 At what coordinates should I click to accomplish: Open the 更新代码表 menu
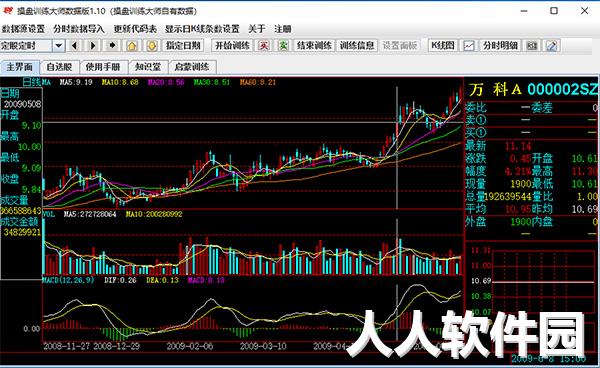[135, 29]
